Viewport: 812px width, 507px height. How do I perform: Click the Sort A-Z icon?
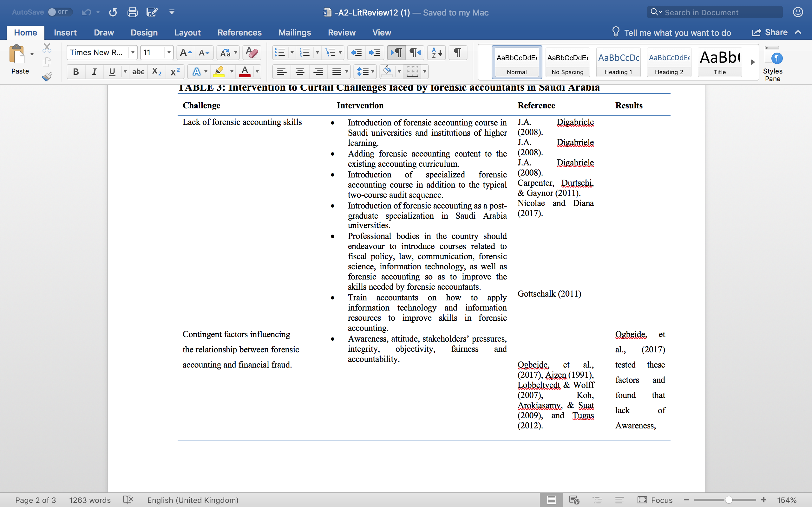(x=436, y=53)
